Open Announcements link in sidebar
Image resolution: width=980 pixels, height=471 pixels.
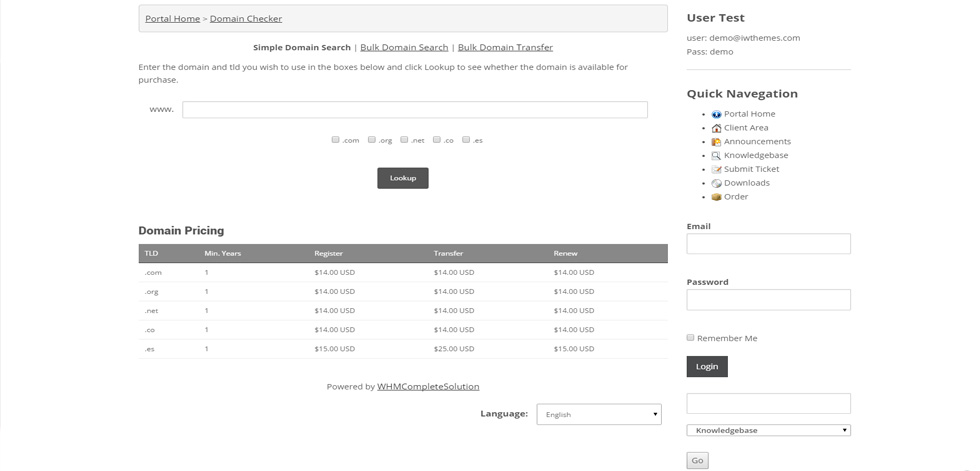pyautogui.click(x=758, y=142)
